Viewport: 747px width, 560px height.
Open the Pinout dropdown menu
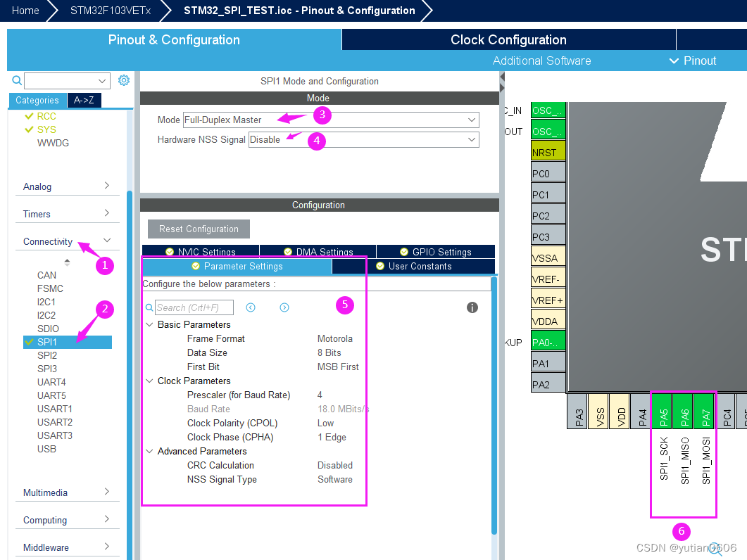tap(693, 61)
